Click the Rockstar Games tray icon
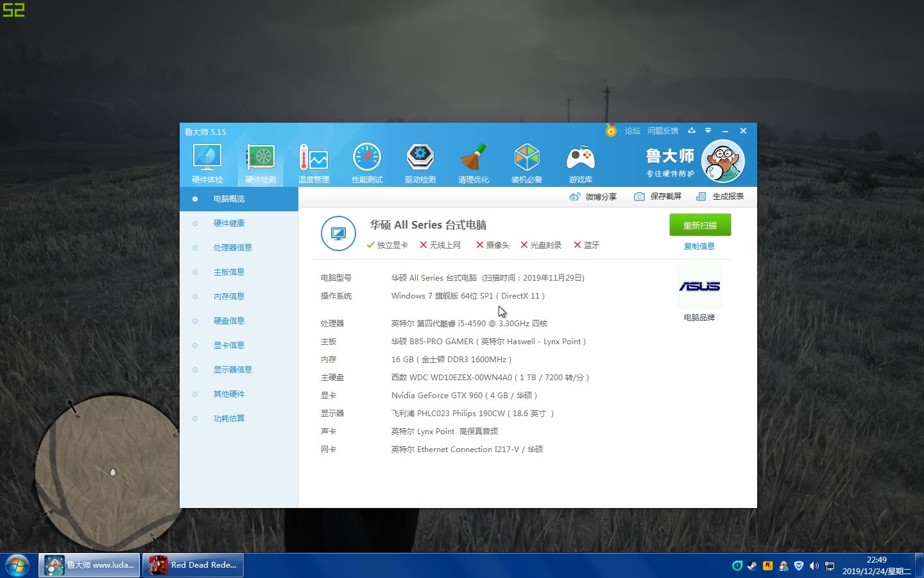This screenshot has height=578, width=924. click(767, 566)
